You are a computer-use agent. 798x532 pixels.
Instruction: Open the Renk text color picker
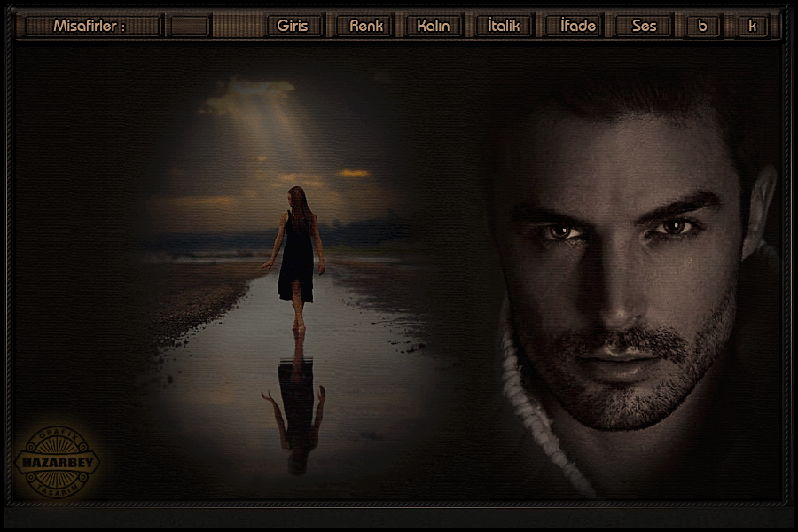point(365,26)
